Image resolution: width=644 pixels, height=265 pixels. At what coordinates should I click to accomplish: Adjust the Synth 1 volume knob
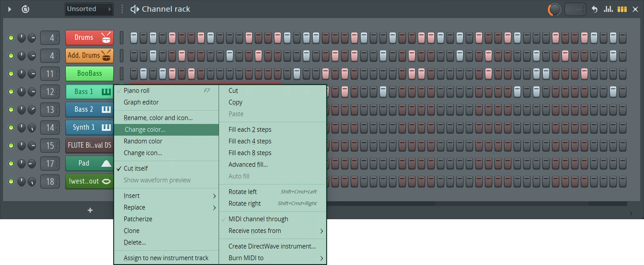(x=31, y=128)
